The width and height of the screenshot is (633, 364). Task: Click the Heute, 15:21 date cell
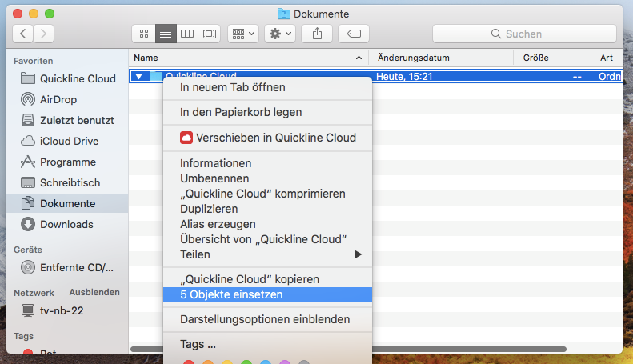coord(404,76)
